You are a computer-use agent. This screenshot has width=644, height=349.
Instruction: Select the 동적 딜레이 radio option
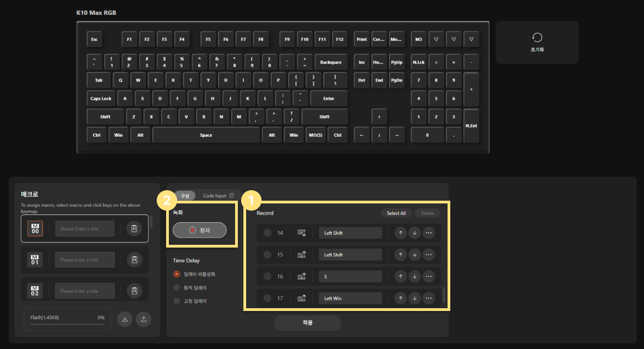(x=177, y=287)
